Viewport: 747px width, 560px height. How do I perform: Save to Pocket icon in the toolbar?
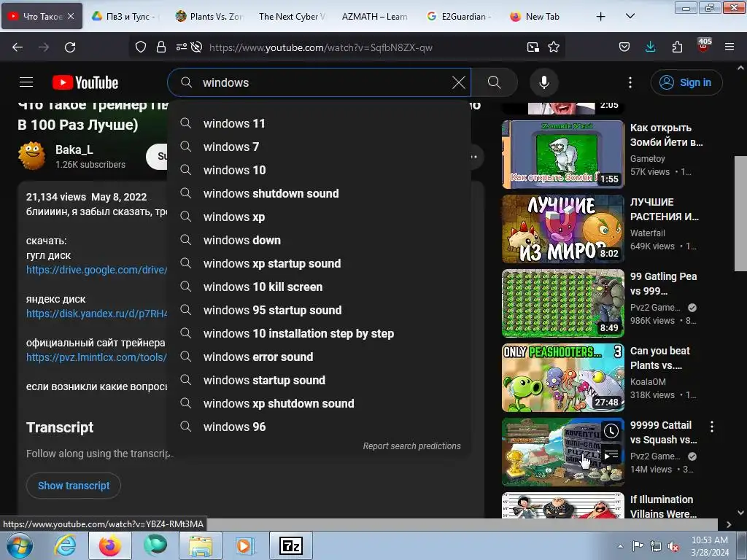(624, 47)
